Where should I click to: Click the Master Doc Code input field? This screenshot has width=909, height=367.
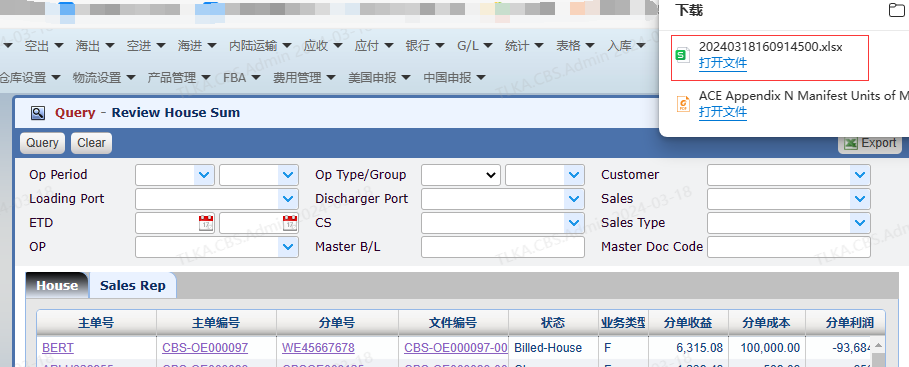coord(789,247)
